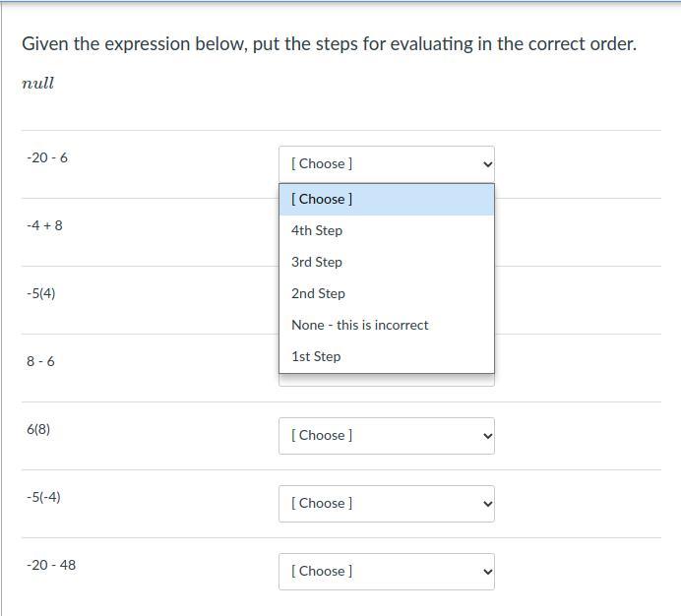Select "4th Step" from the open list
This screenshot has width=681, height=616.
click(317, 230)
